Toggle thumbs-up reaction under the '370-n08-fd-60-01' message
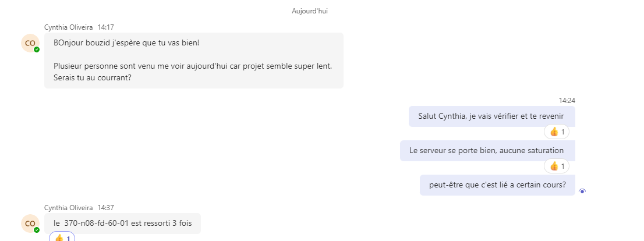This screenshot has height=241, width=644. (x=62, y=238)
